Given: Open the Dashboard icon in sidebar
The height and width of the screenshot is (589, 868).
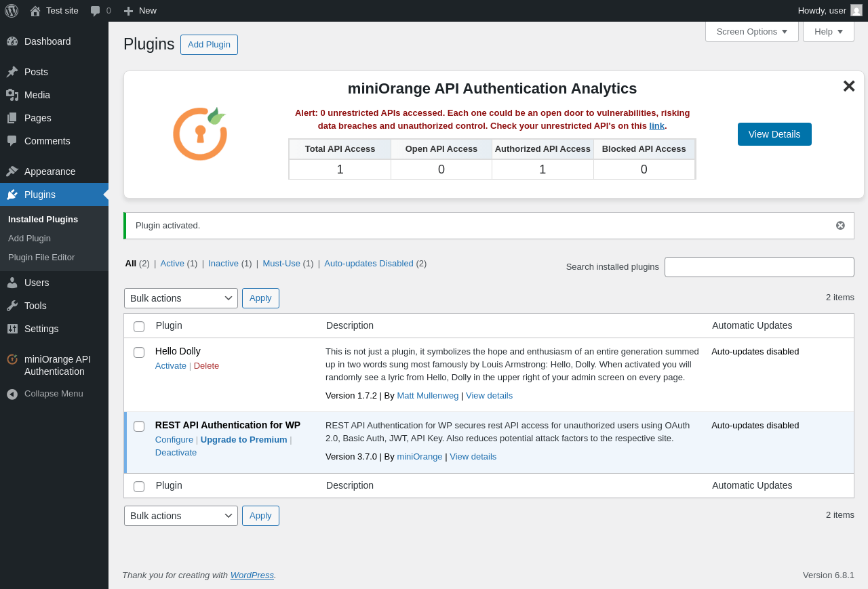Looking at the screenshot, I should pos(12,41).
